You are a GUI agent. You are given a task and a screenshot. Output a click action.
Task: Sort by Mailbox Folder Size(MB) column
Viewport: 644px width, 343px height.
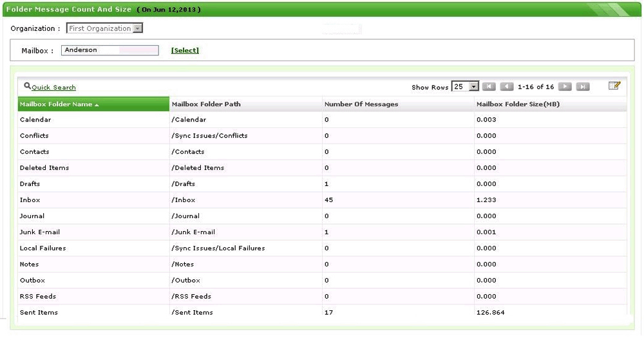[551, 104]
